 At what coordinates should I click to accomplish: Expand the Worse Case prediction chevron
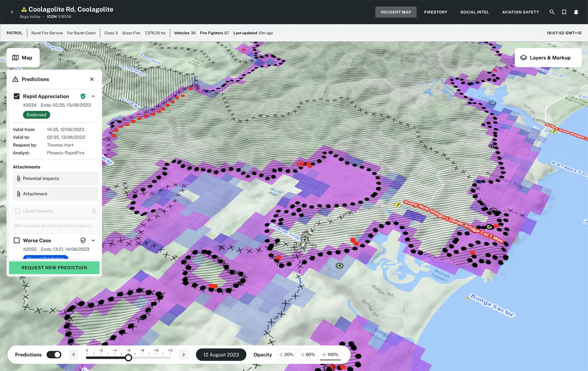[x=93, y=240]
